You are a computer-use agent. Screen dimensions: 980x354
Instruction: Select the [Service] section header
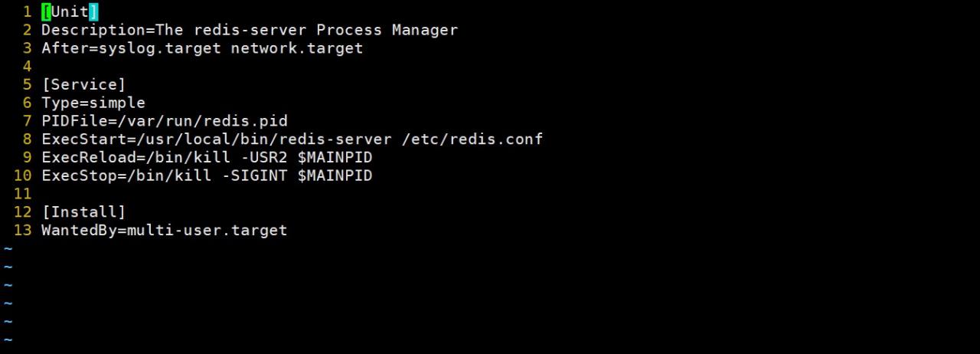point(83,84)
